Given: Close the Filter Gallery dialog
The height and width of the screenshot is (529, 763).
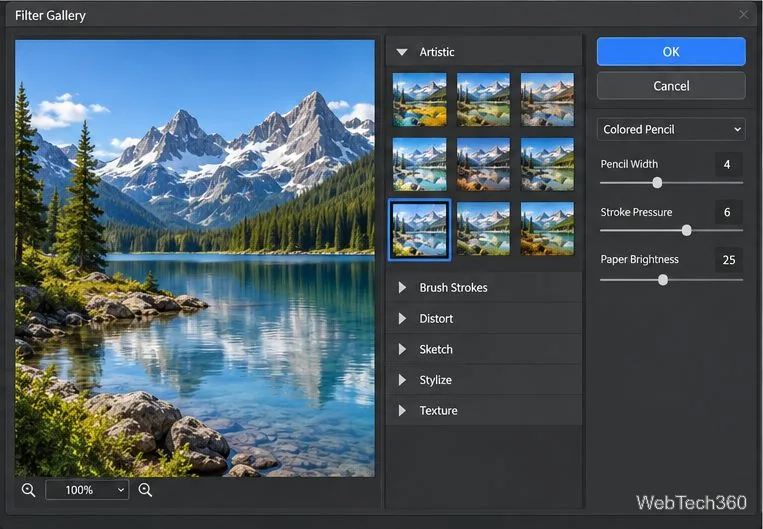Looking at the screenshot, I should point(744,15).
